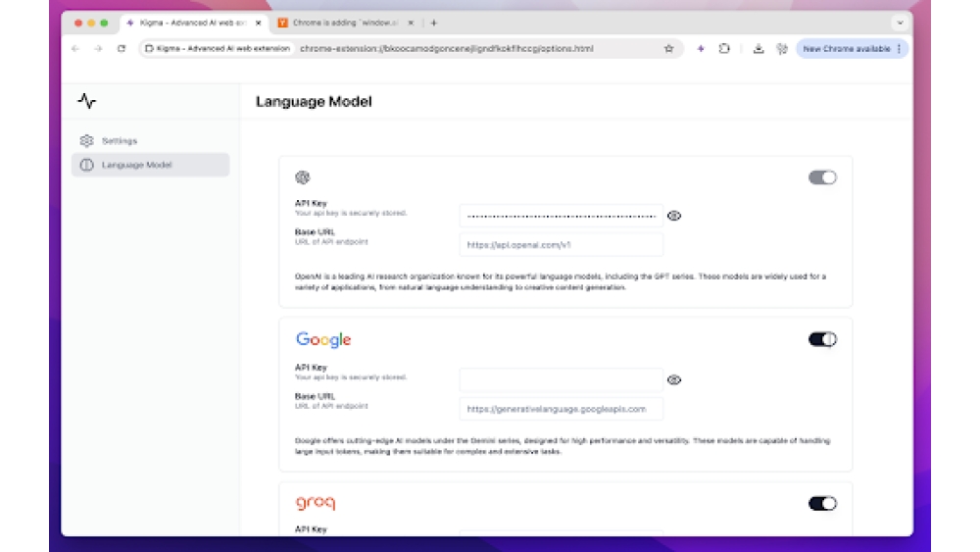Viewport: 980px width, 552px height.
Task: Switch to the Kigma browser tab
Action: coord(193,23)
